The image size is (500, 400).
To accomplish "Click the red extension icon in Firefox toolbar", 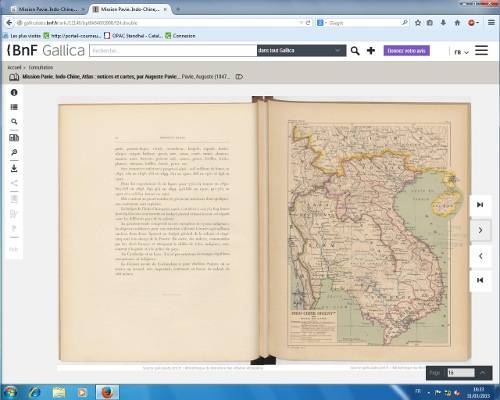I will coord(472,23).
